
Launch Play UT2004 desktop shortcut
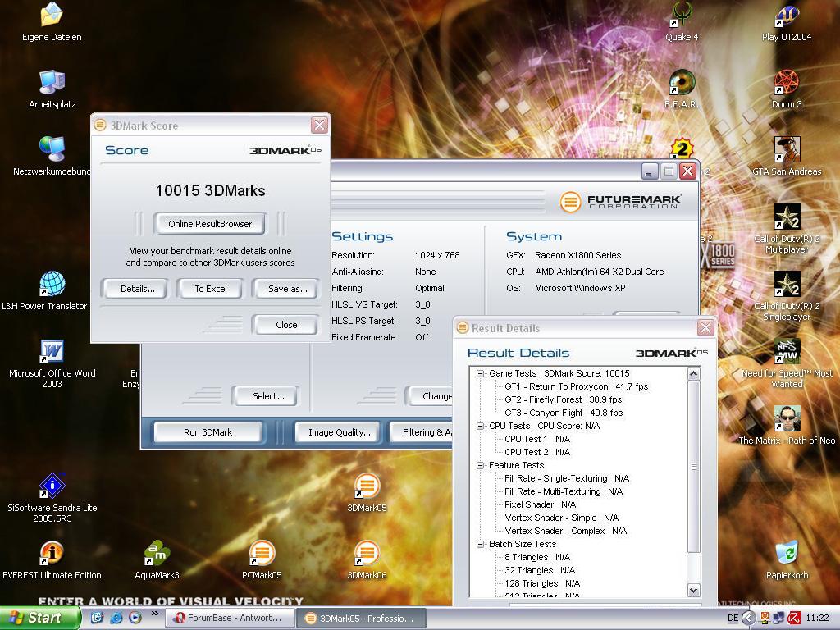pyautogui.click(x=787, y=21)
